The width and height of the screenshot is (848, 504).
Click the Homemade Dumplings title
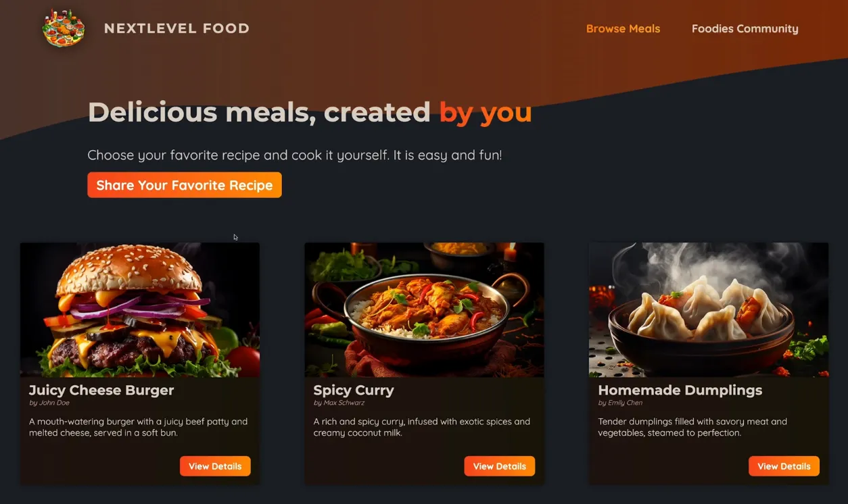coord(680,390)
